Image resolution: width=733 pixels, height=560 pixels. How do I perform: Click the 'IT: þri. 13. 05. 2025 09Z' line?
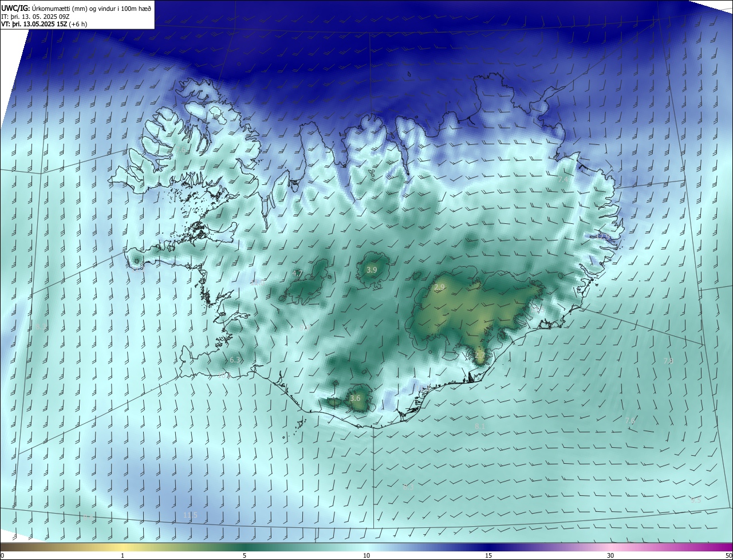[36, 17]
